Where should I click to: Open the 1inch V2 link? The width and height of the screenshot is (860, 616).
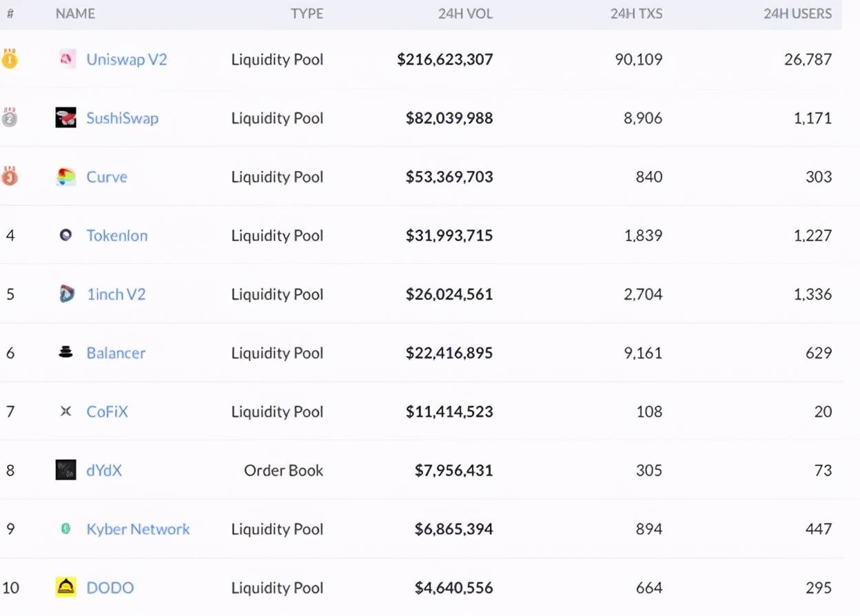coord(116,294)
